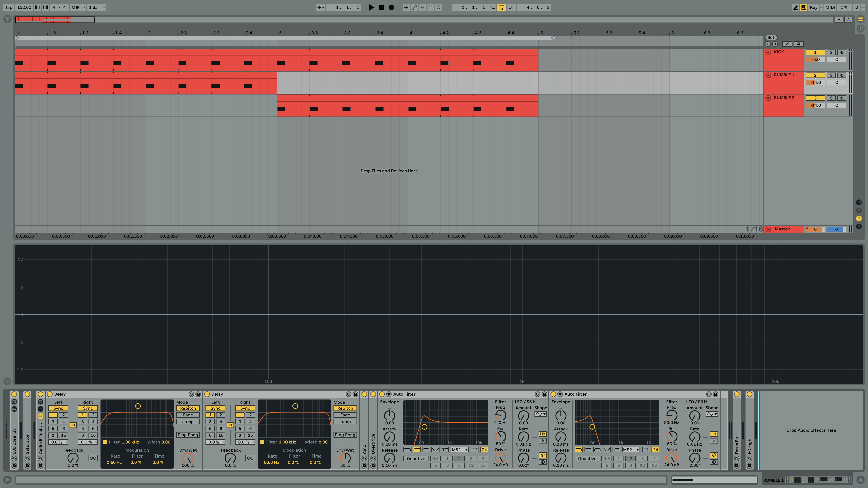The image size is (868, 488).
Task: Save preset of the first Delay device
Action: pos(198,394)
